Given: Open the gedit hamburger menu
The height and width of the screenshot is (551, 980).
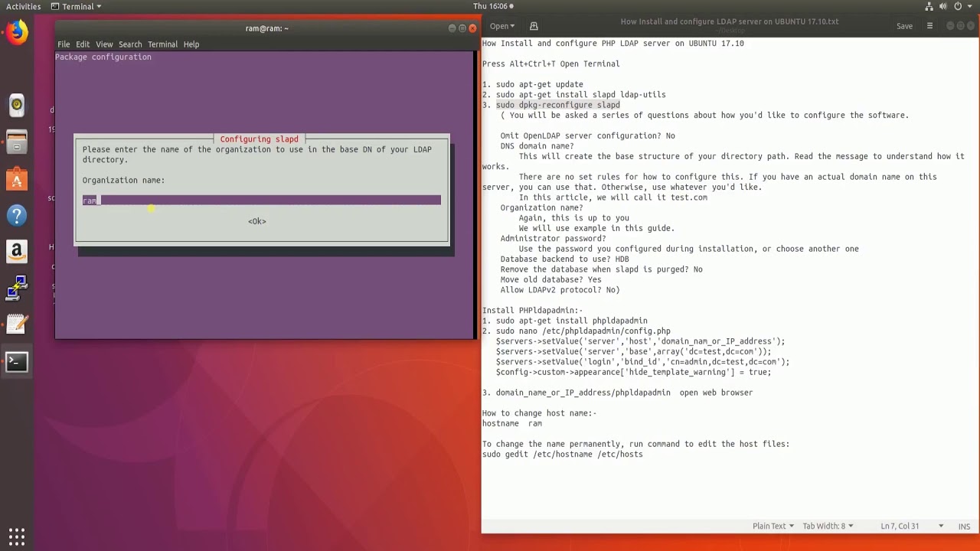Looking at the screenshot, I should [x=930, y=26].
